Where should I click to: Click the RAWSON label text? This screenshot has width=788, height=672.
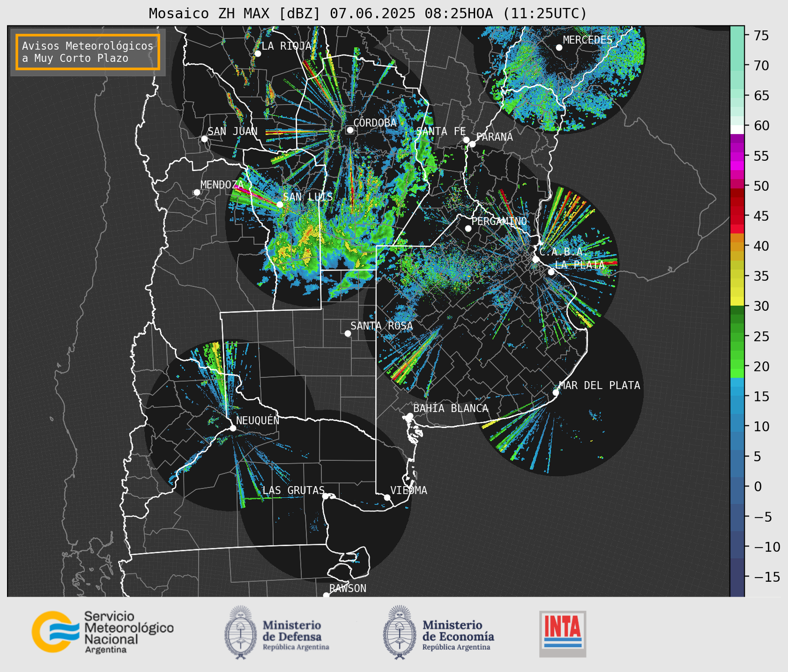[348, 588]
